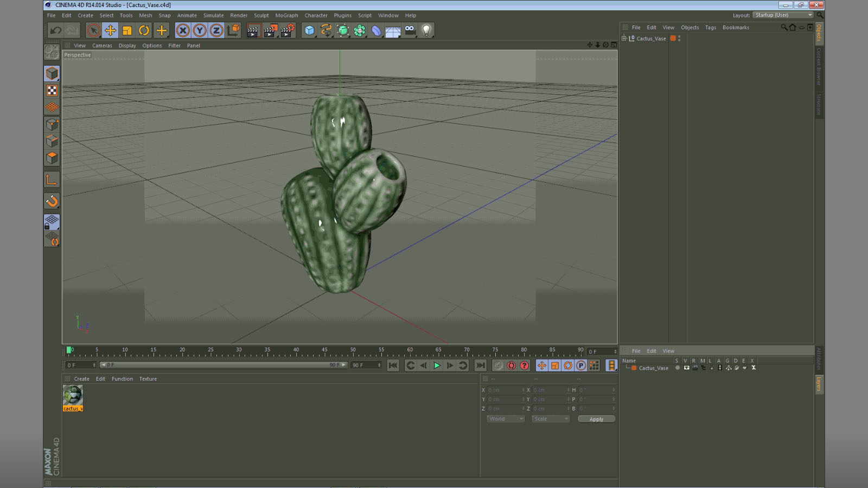Enable Model mode cube icon
The height and width of the screenshot is (488, 868).
pos(52,73)
